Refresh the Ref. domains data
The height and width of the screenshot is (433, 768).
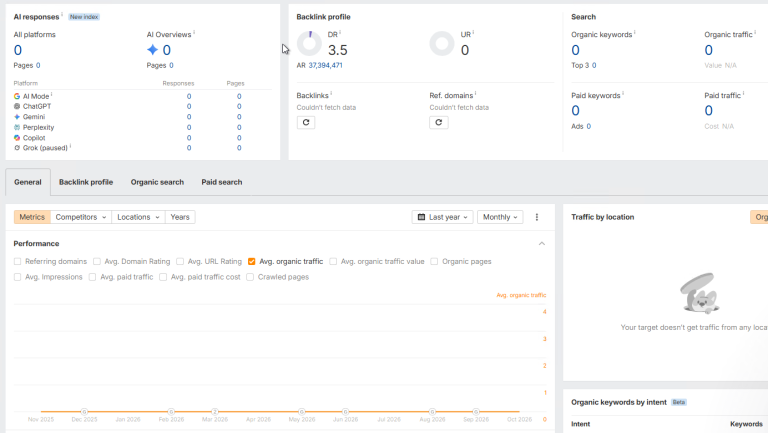(x=439, y=122)
